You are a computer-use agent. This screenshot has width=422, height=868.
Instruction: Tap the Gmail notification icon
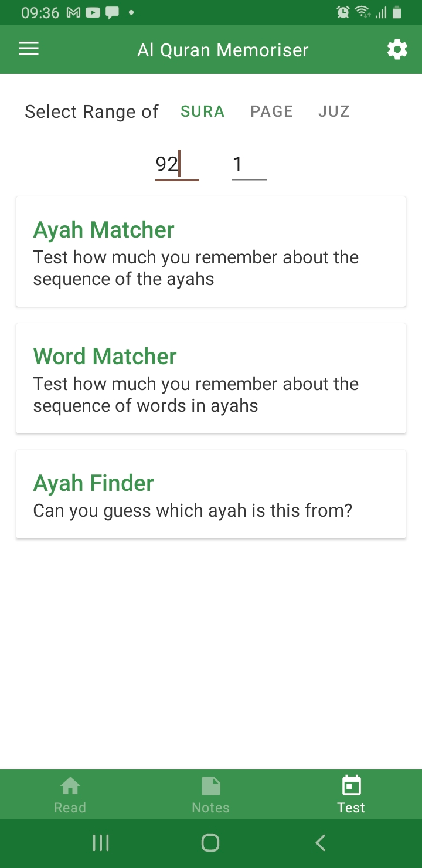coord(73,12)
